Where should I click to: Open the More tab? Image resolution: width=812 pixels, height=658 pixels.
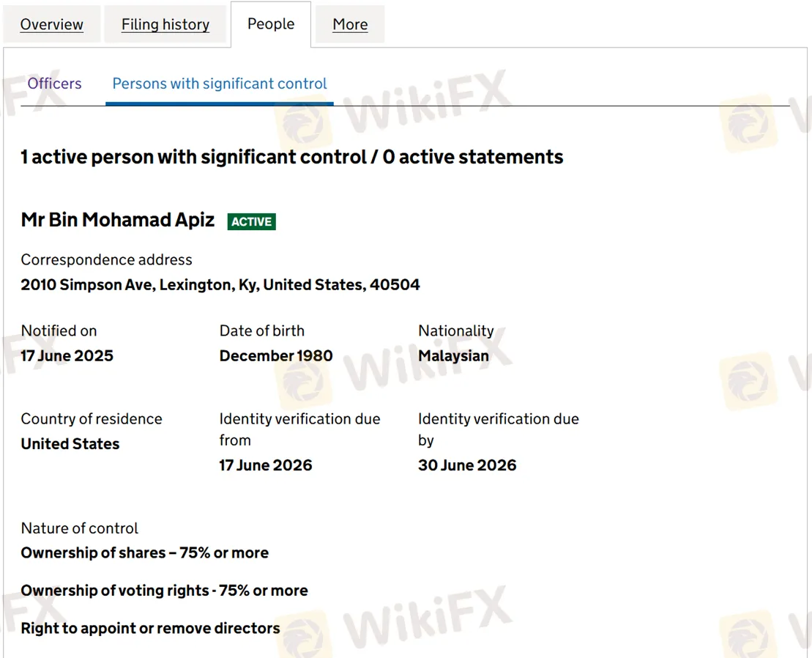(350, 25)
